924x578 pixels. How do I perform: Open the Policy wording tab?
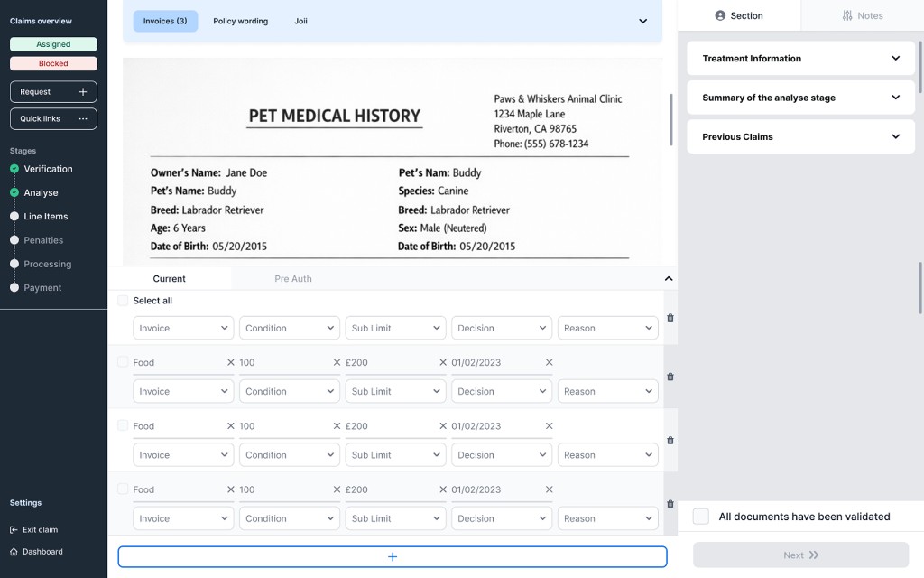coord(240,22)
